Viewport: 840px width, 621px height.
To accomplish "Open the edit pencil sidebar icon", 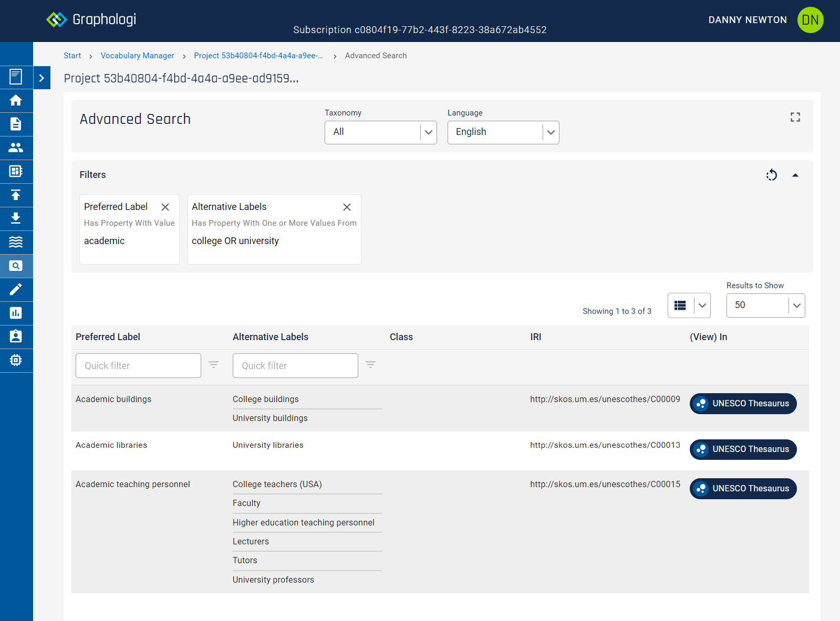I will pos(16,289).
